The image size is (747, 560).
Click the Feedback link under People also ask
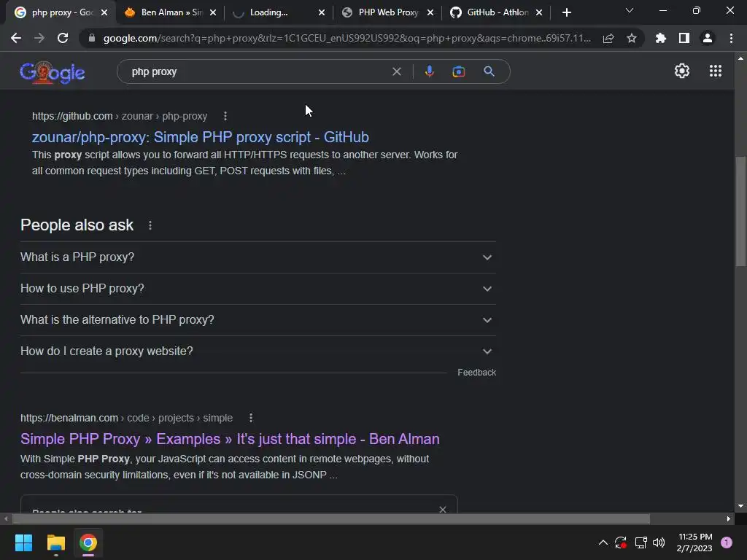point(476,373)
